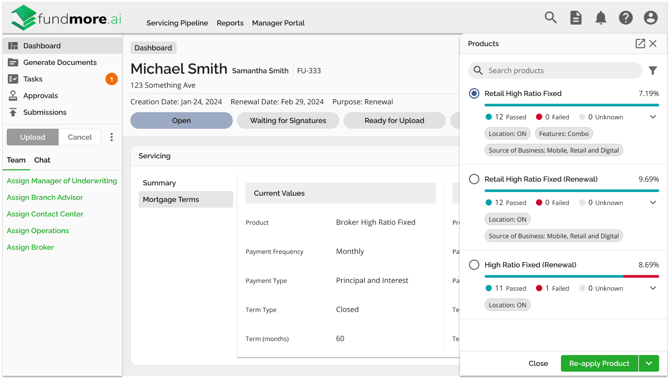Expand Retail High Ratio Fixed 7.19% details
This screenshot has height=379, width=670.
tap(653, 117)
